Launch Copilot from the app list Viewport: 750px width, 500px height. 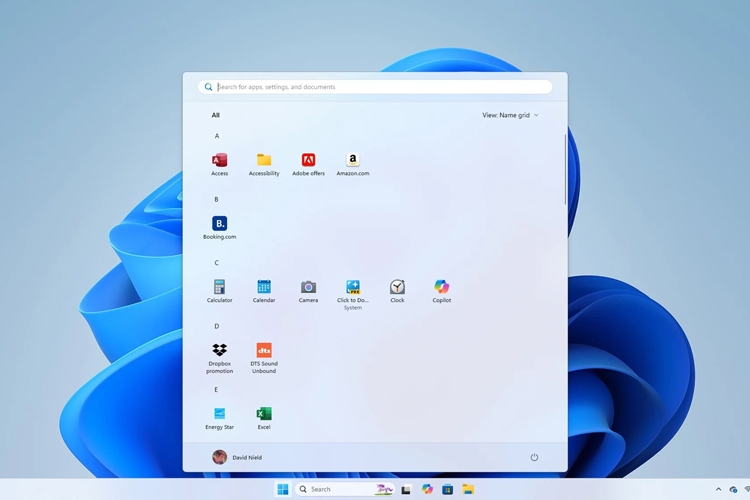point(441,291)
